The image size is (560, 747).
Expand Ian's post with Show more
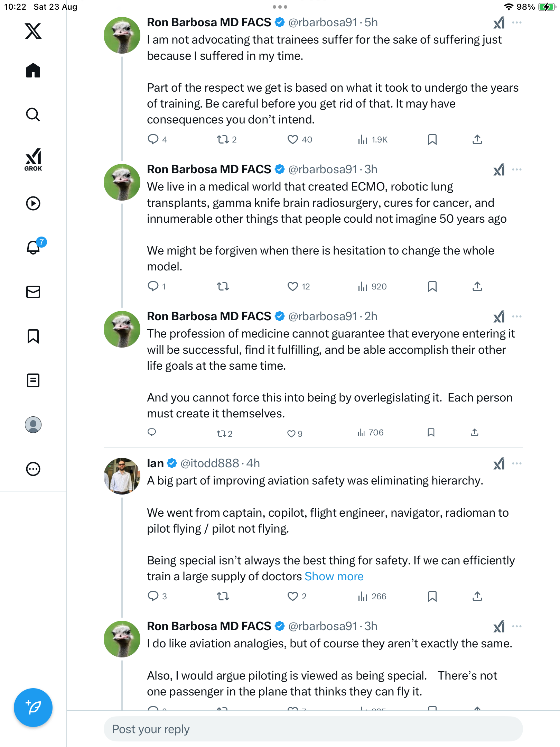[x=334, y=577]
